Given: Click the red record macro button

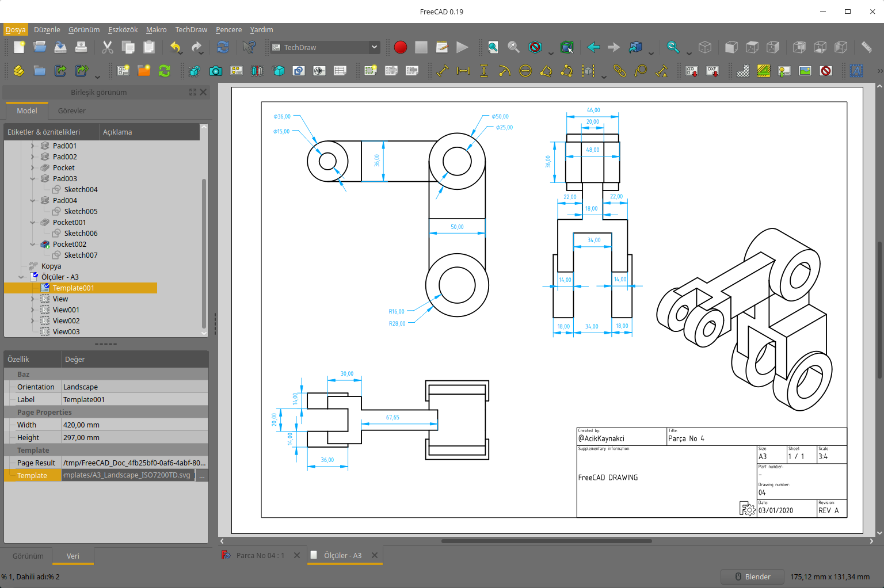Looking at the screenshot, I should pos(401,47).
